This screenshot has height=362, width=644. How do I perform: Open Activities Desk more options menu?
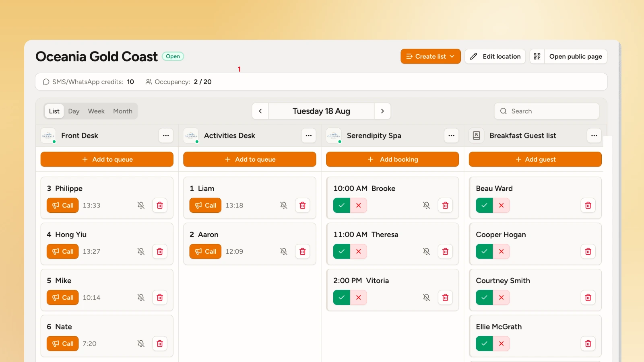(x=309, y=136)
